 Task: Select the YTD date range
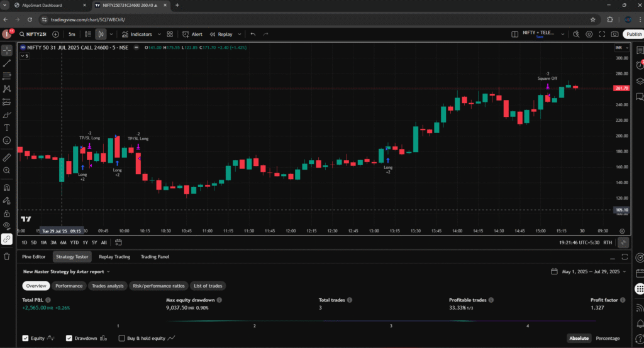coord(74,242)
